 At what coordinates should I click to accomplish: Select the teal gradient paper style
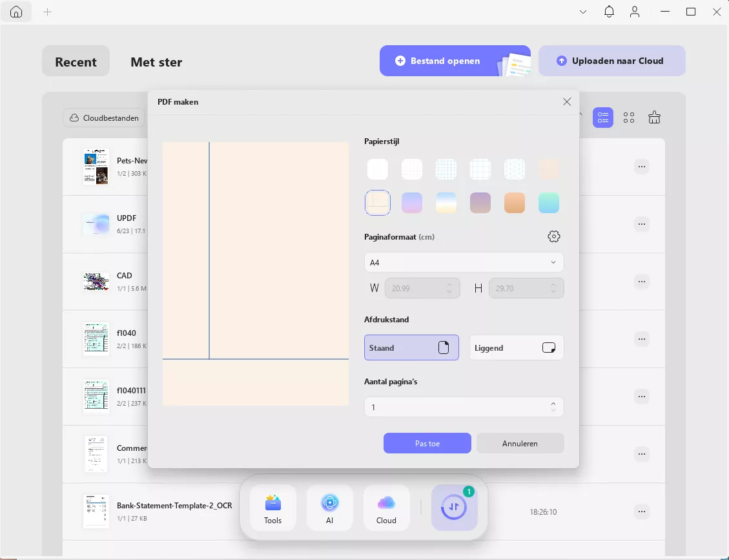point(549,203)
